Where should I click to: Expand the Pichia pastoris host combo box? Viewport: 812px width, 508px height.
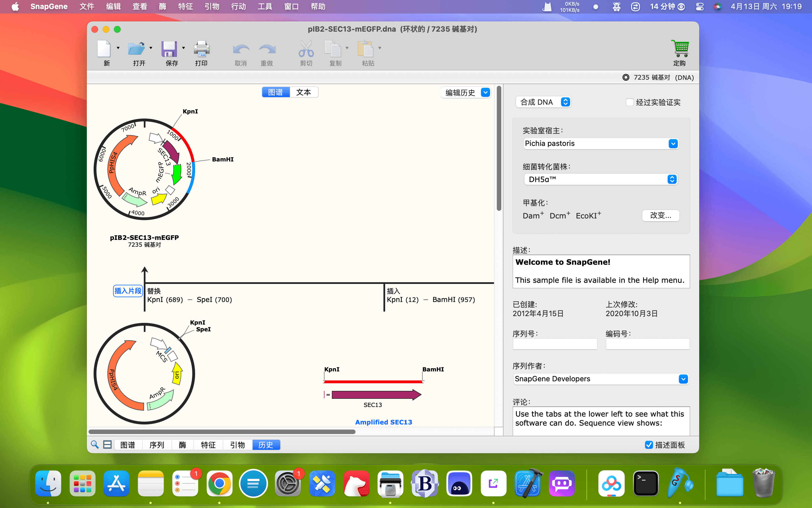coord(673,144)
